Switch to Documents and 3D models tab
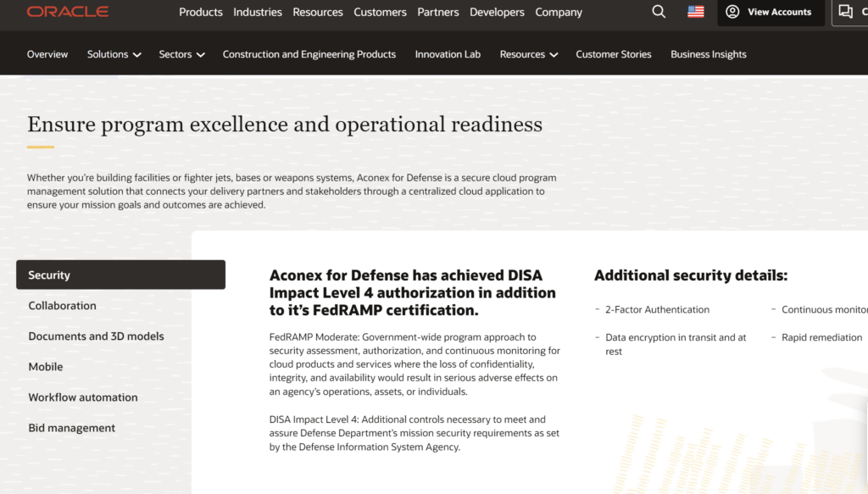The height and width of the screenshot is (494, 868). click(x=96, y=336)
